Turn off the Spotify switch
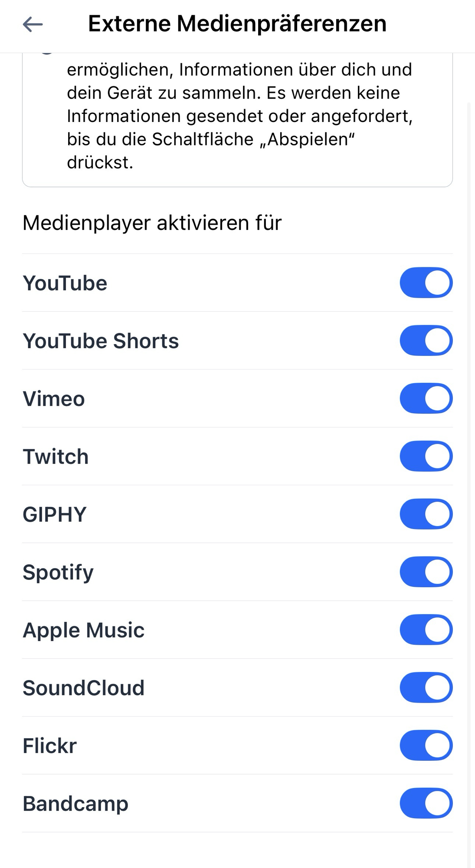 (x=426, y=572)
